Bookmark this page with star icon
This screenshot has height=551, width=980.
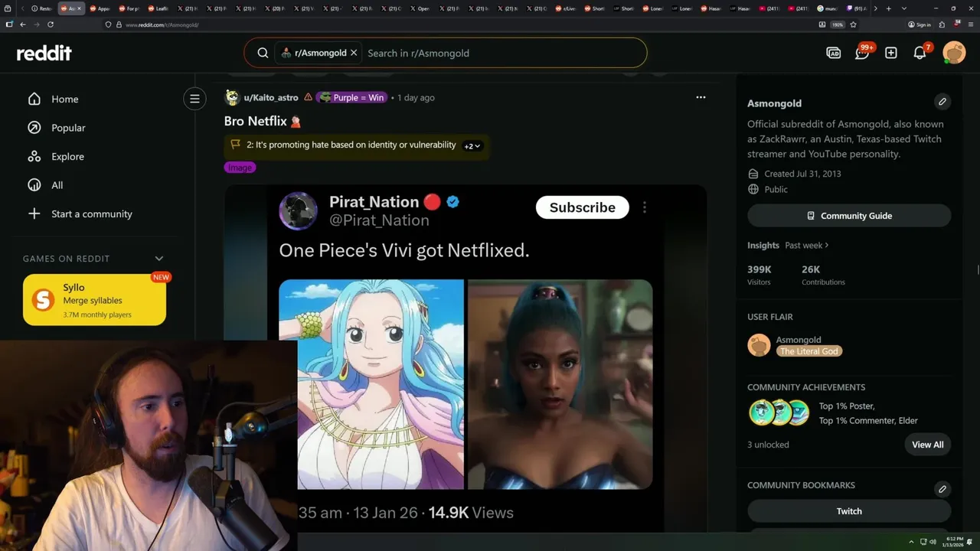point(853,24)
